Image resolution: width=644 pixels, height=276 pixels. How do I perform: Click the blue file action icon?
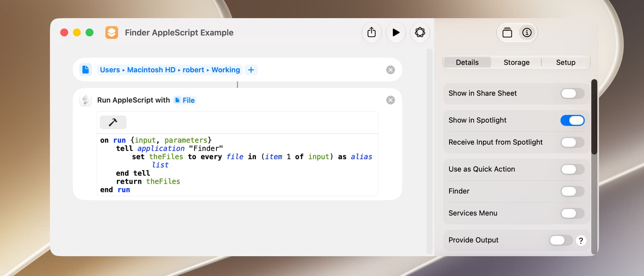[86, 70]
